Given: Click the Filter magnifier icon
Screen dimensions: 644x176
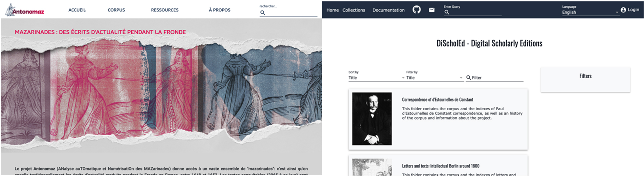Looking at the screenshot, I should [469, 78].
